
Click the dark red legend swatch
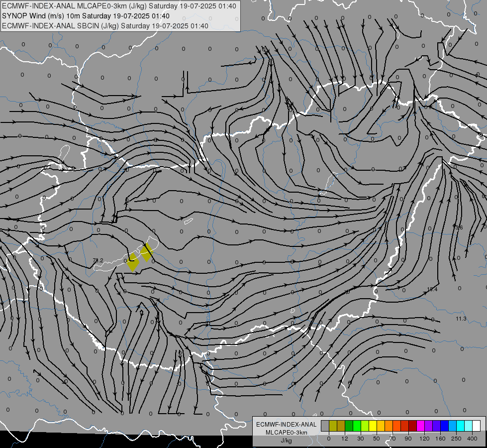[413, 426]
